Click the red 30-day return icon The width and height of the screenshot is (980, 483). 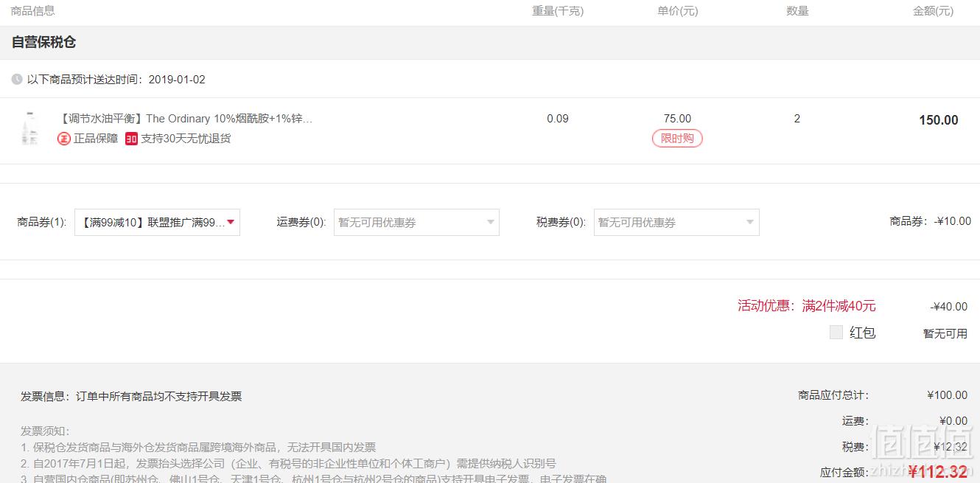(131, 139)
